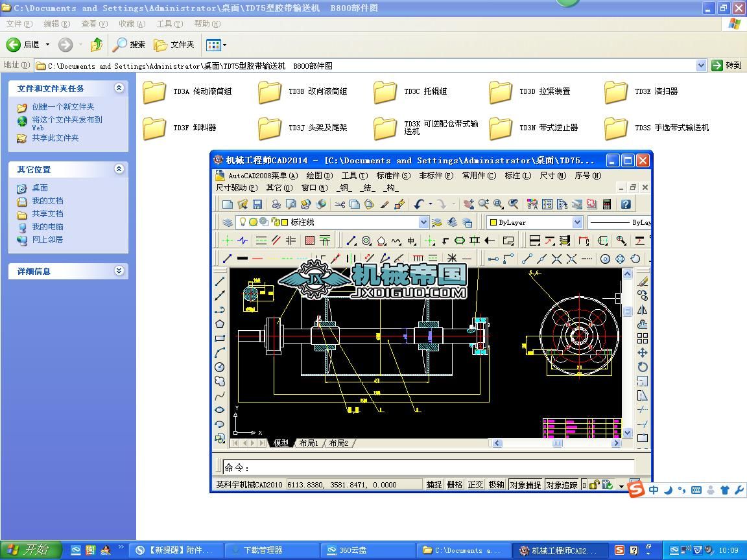Click 我的电脑 in other places
This screenshot has height=560, width=747.
(x=47, y=227)
